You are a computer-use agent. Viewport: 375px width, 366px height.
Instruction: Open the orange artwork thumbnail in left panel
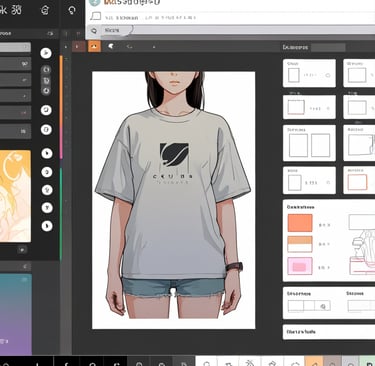pyautogui.click(x=15, y=196)
